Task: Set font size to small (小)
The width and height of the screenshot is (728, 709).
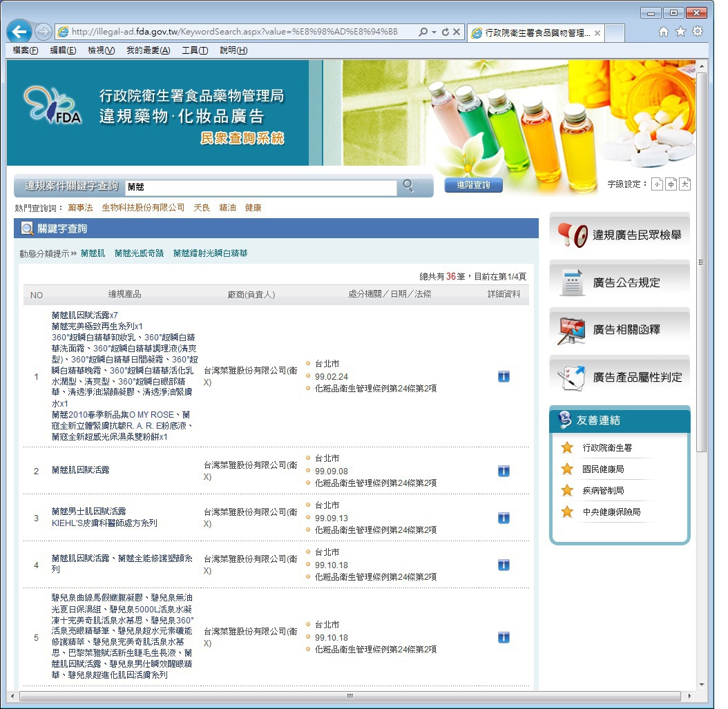Action: pos(657,184)
